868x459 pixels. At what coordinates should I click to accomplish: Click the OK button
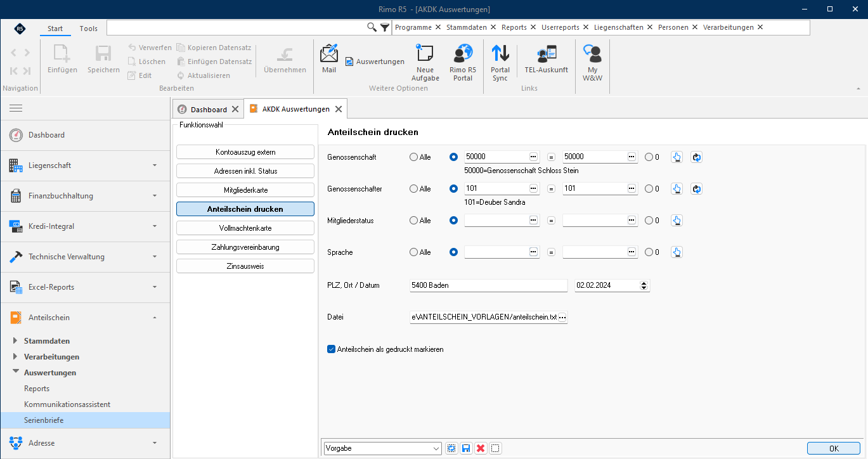[834, 448]
